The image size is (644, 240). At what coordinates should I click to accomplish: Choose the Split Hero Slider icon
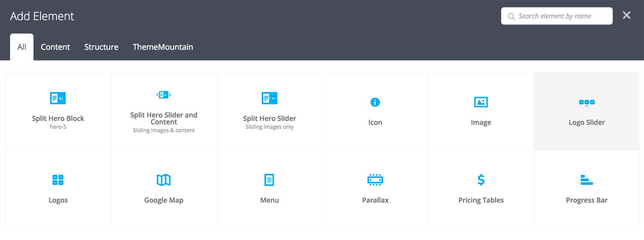270,98
